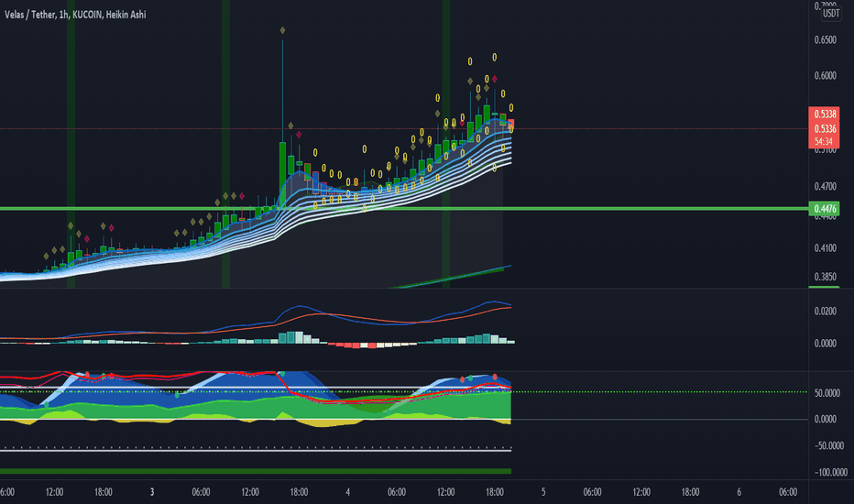Select the latest red candle at the right edge
The height and width of the screenshot is (504, 854).
click(x=511, y=125)
